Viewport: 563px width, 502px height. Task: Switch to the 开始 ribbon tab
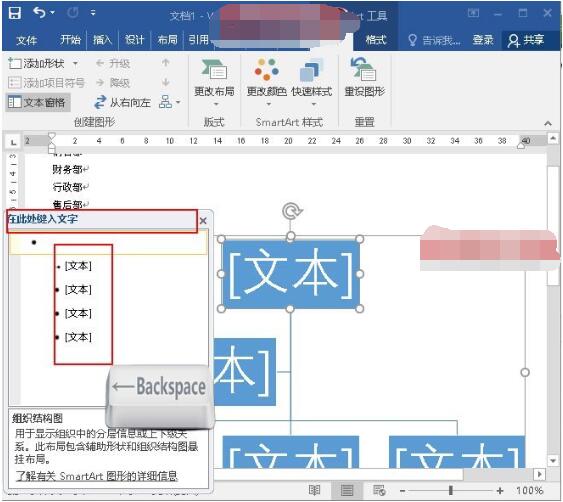(70, 39)
